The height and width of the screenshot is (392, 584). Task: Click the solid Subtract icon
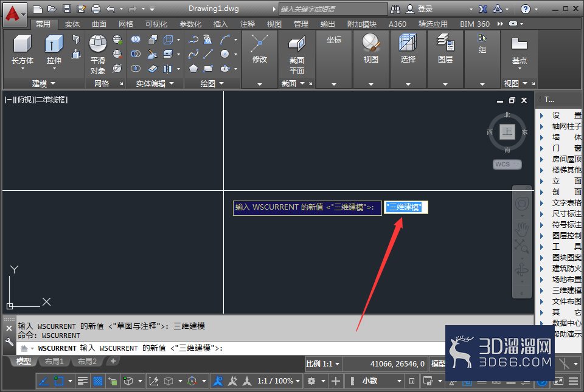(136, 54)
